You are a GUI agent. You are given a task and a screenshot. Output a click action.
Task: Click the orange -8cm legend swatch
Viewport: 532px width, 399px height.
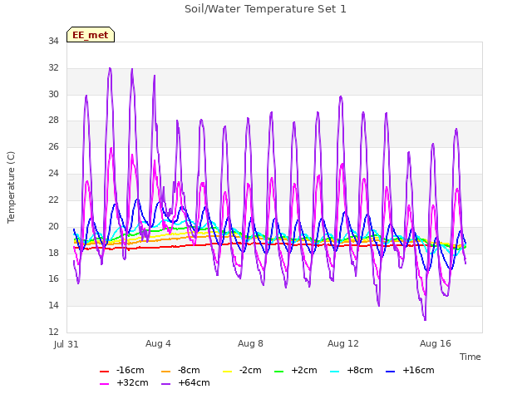coord(166,372)
